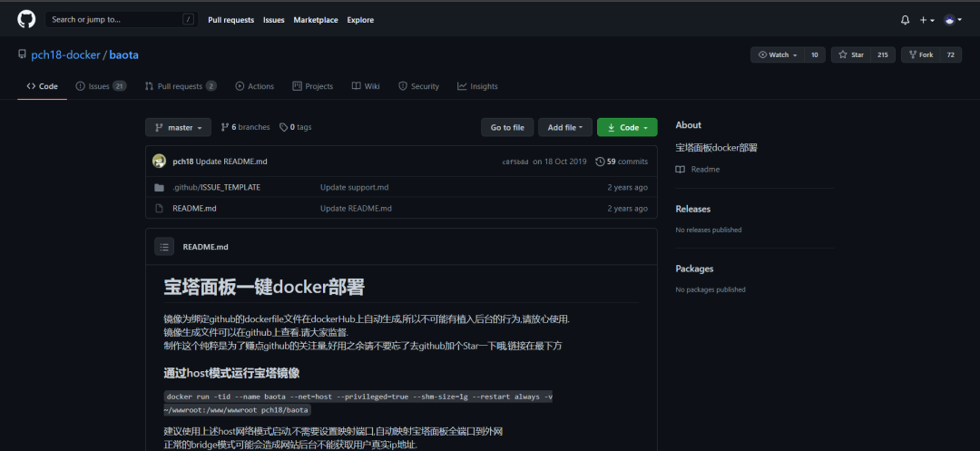This screenshot has height=451, width=980.
Task: Open the user avatar menu
Action: [x=953, y=20]
